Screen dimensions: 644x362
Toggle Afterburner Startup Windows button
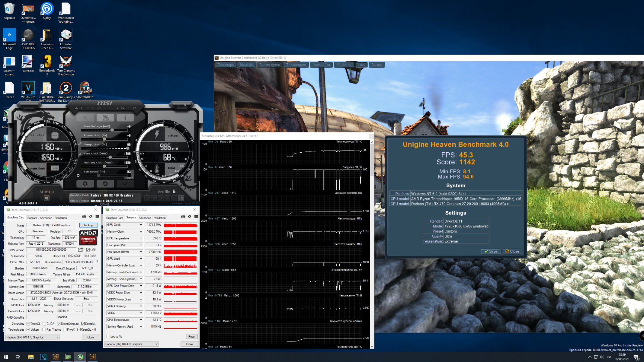point(46,198)
